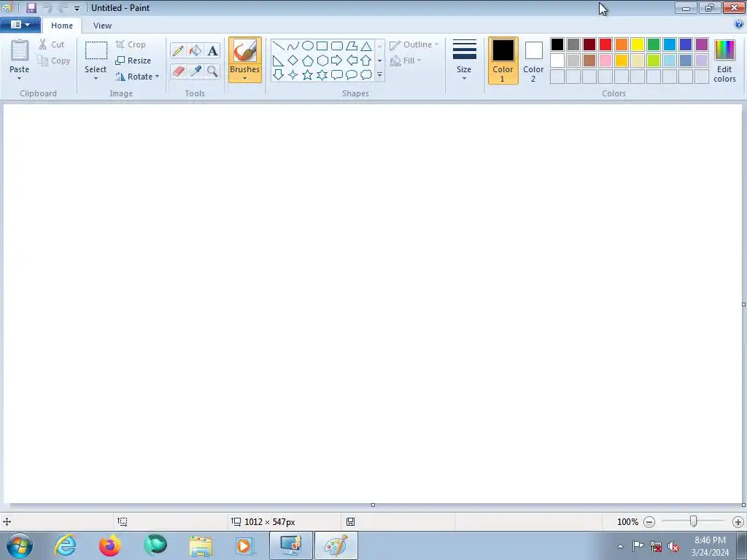
Task: Open the Paint file menu button
Action: 20,25
